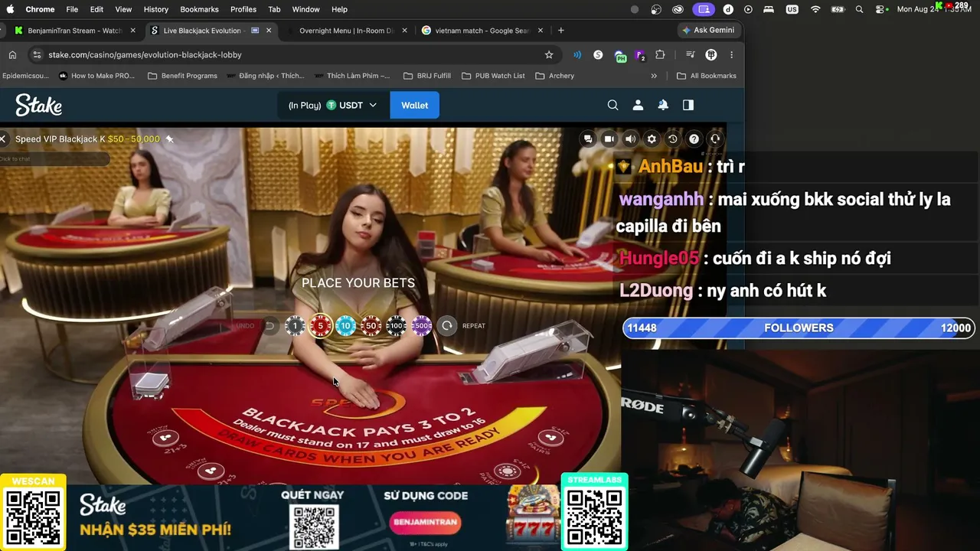This screenshot has width=980, height=551.
Task: Click the view site information icon in address bar
Action: coord(37,55)
